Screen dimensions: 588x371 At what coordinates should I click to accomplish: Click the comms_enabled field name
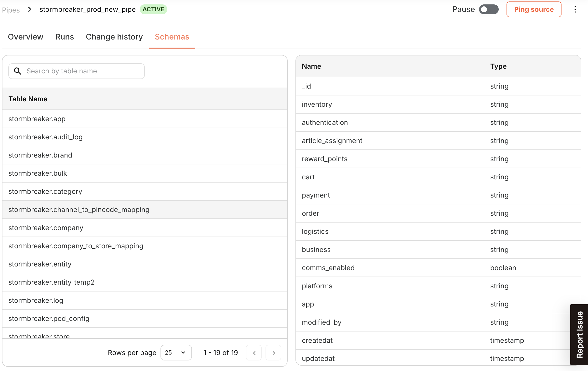(x=328, y=268)
